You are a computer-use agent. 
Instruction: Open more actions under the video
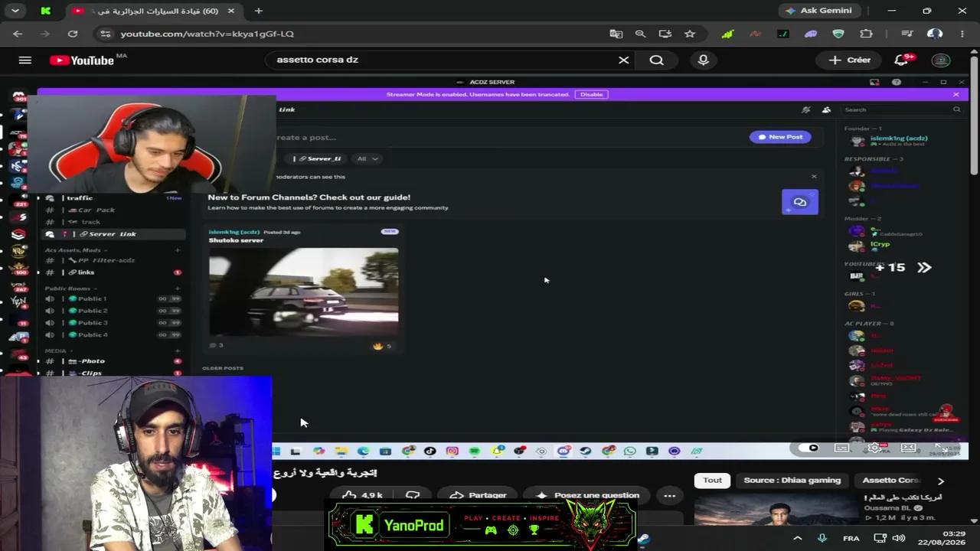[669, 495]
